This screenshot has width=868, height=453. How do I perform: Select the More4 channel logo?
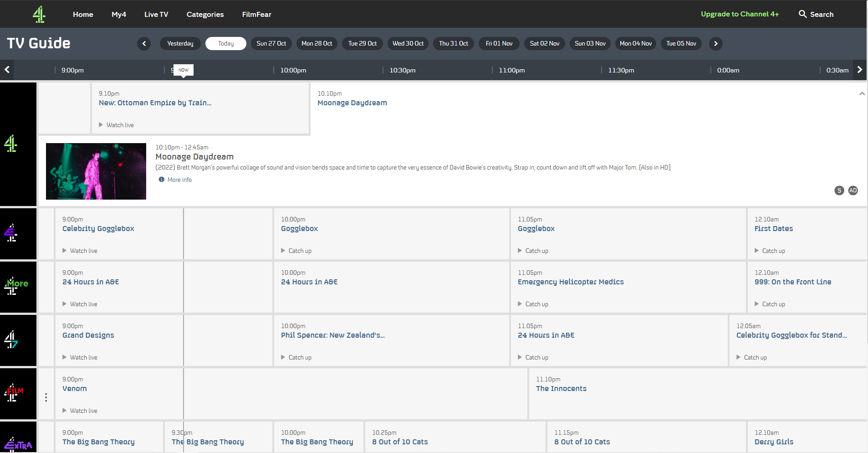pos(16,287)
